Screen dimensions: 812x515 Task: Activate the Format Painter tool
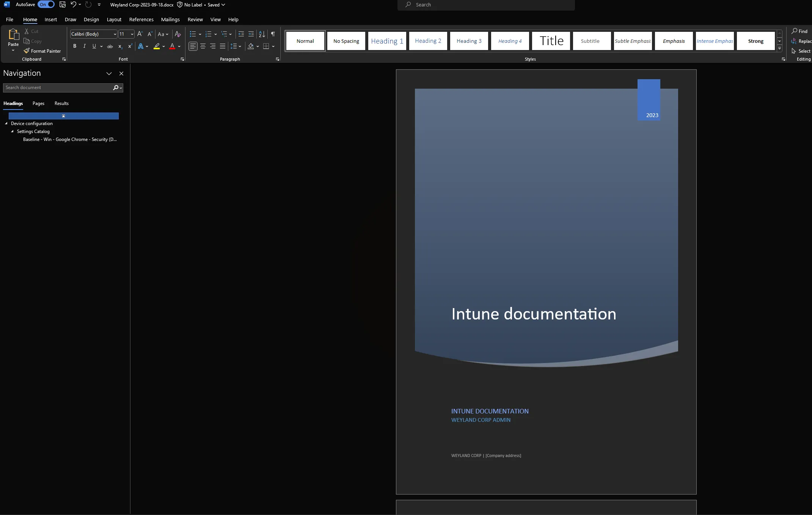point(42,51)
